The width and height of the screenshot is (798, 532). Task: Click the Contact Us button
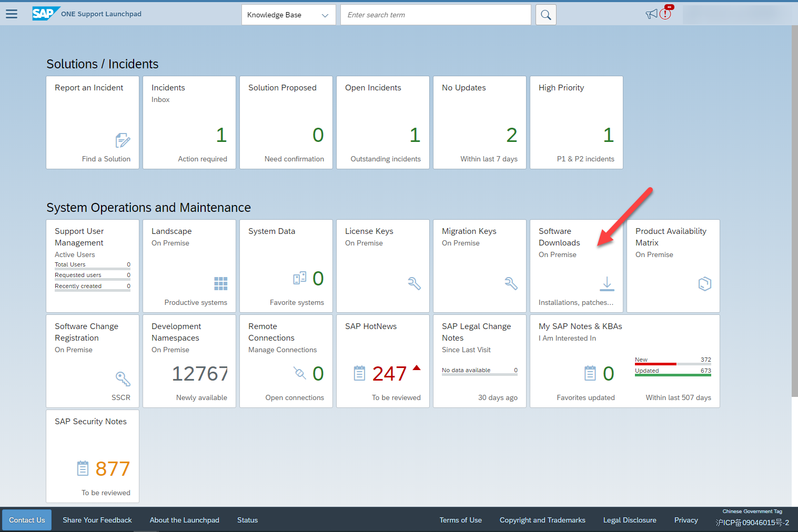(x=27, y=520)
